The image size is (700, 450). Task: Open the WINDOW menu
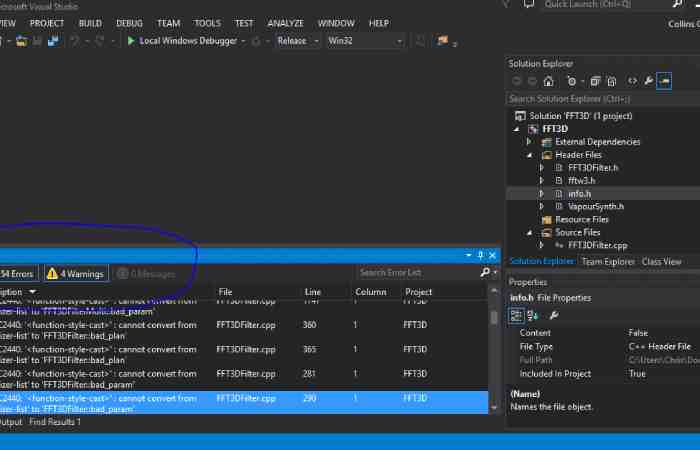click(336, 23)
